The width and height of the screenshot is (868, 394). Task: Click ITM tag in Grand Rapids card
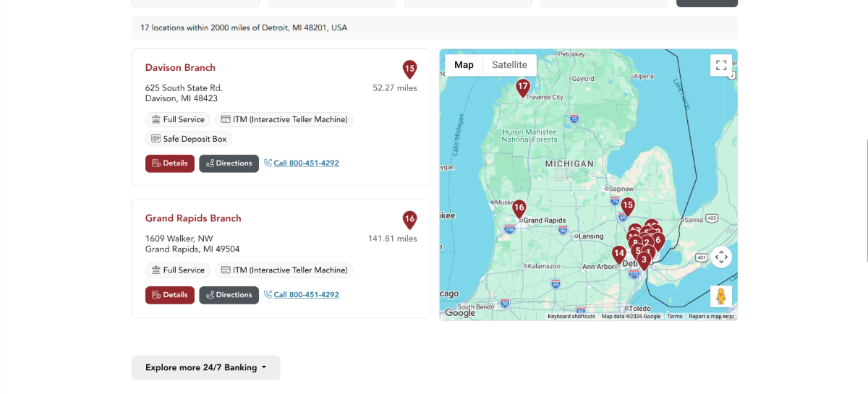pyautogui.click(x=284, y=270)
